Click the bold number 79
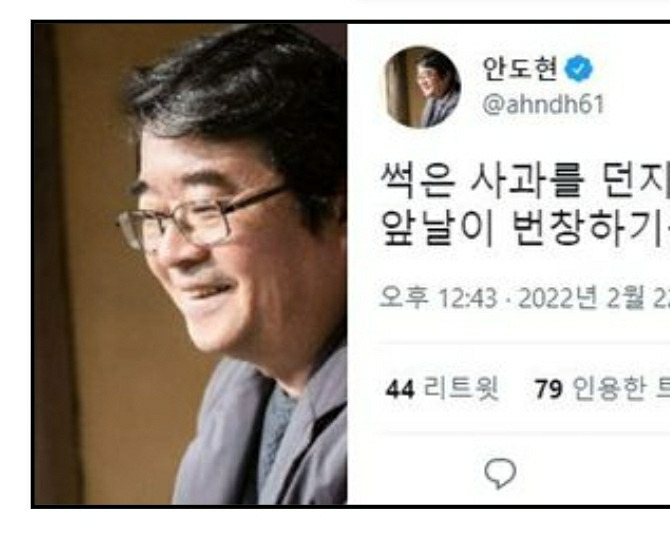Viewport: 670px width, 539px height. (x=549, y=389)
